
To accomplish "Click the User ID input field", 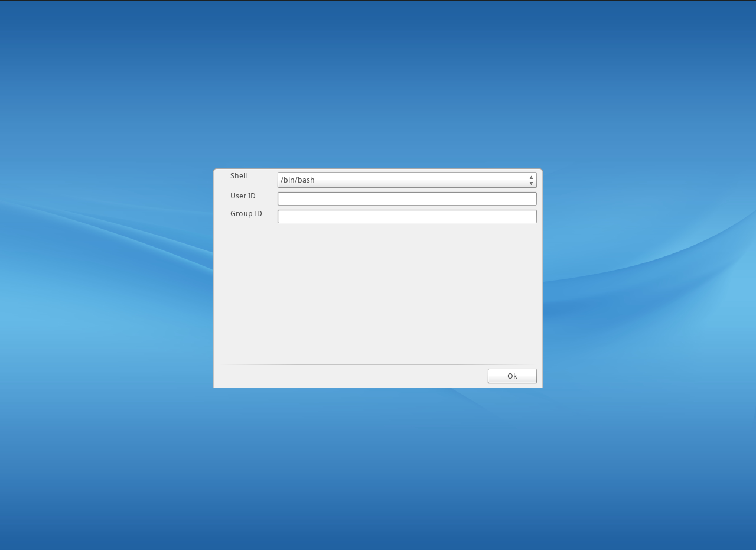I will click(x=407, y=198).
